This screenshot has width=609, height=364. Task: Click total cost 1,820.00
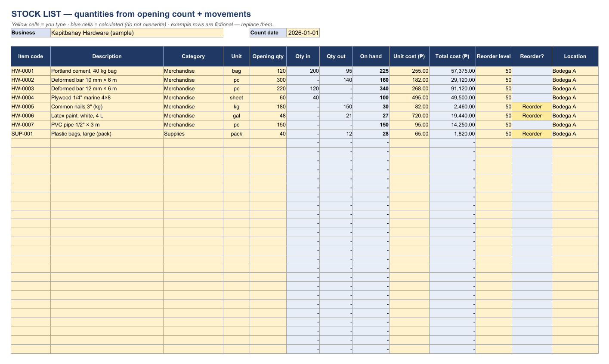(452, 134)
